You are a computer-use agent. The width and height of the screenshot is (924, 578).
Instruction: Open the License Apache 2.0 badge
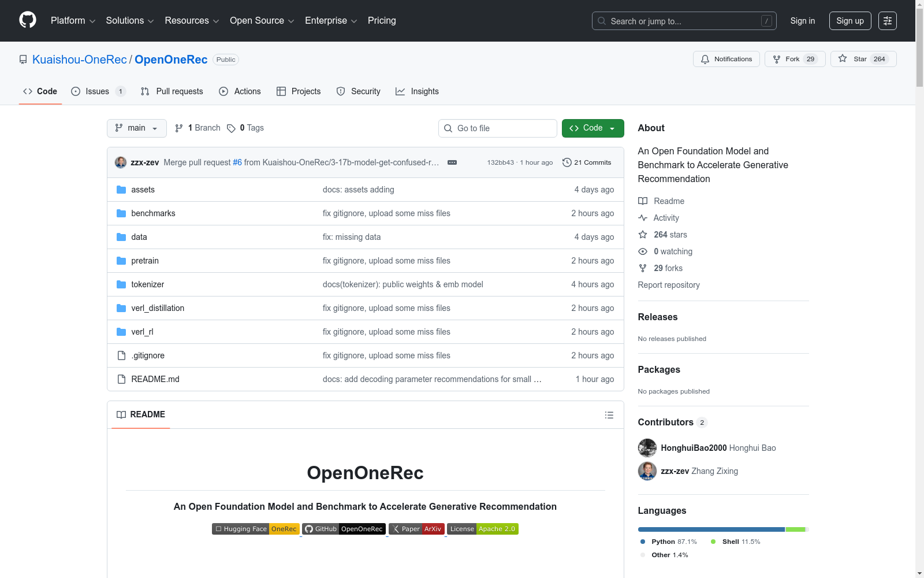483,529
